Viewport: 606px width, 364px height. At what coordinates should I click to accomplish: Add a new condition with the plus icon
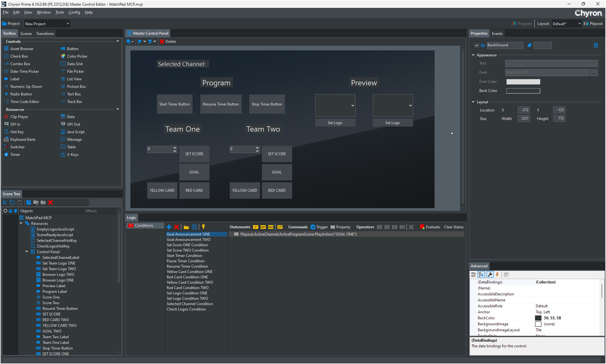pos(169,227)
